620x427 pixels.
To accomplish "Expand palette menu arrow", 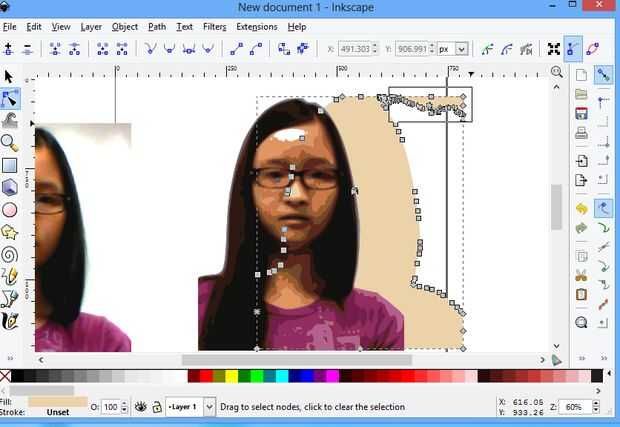I will [x=609, y=373].
